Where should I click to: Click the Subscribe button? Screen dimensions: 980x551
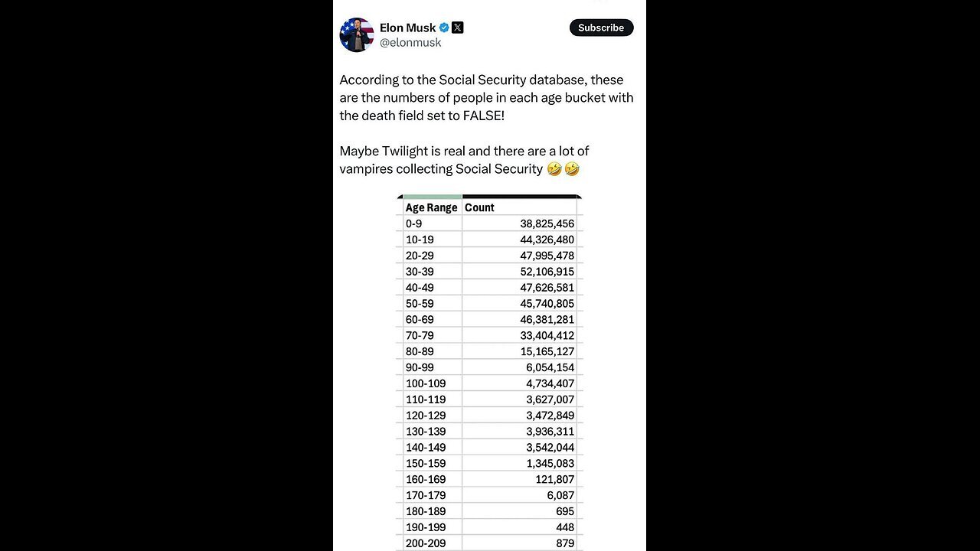[x=601, y=28]
